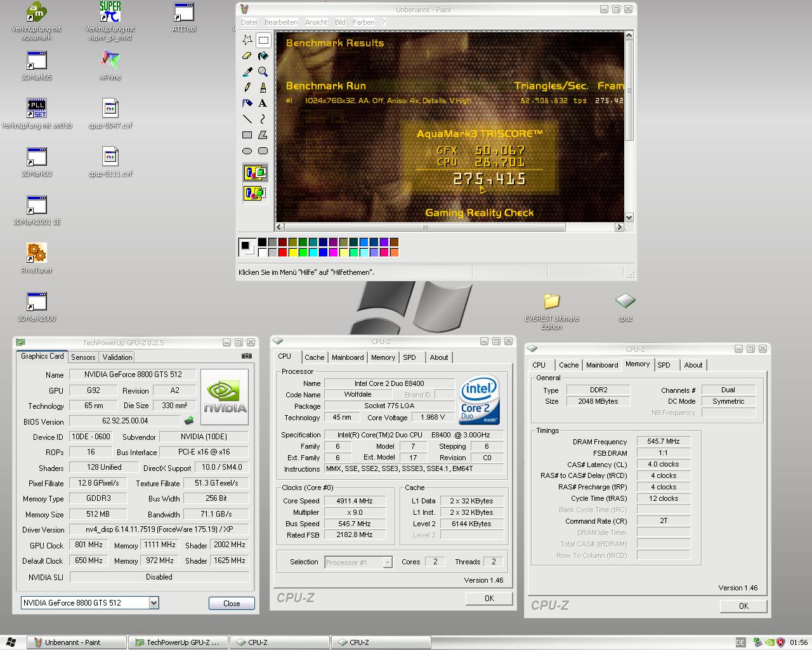Activate the magnifier tool in Paint

click(263, 72)
